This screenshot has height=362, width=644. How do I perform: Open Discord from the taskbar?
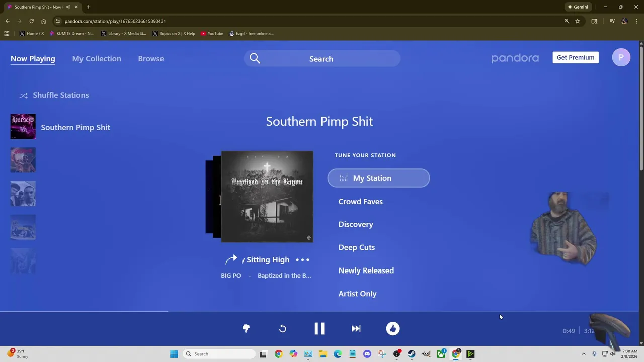367,354
